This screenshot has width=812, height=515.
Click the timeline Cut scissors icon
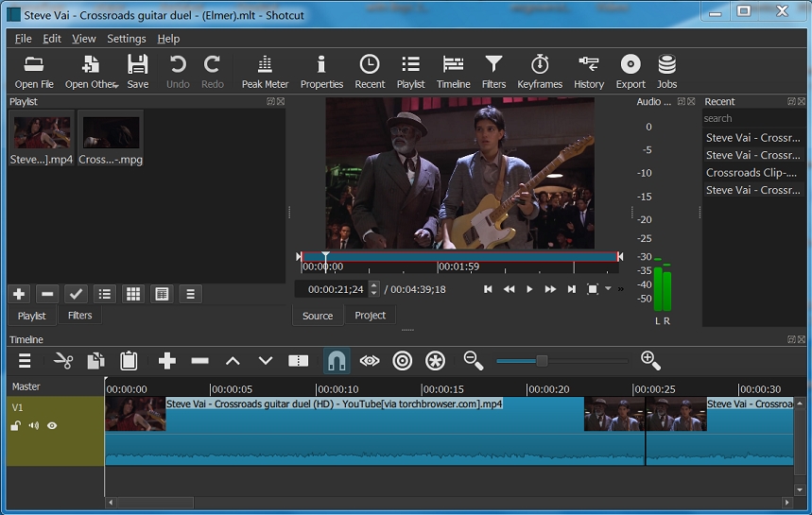[x=63, y=361]
